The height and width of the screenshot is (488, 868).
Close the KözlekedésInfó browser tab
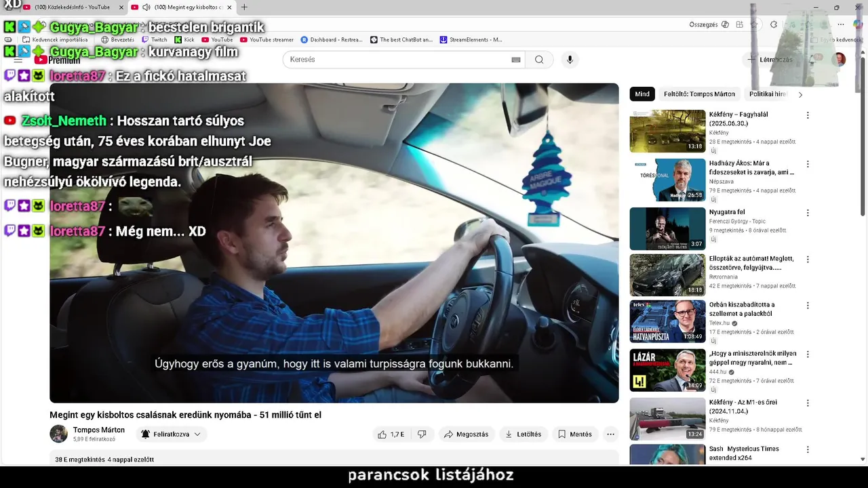(121, 7)
